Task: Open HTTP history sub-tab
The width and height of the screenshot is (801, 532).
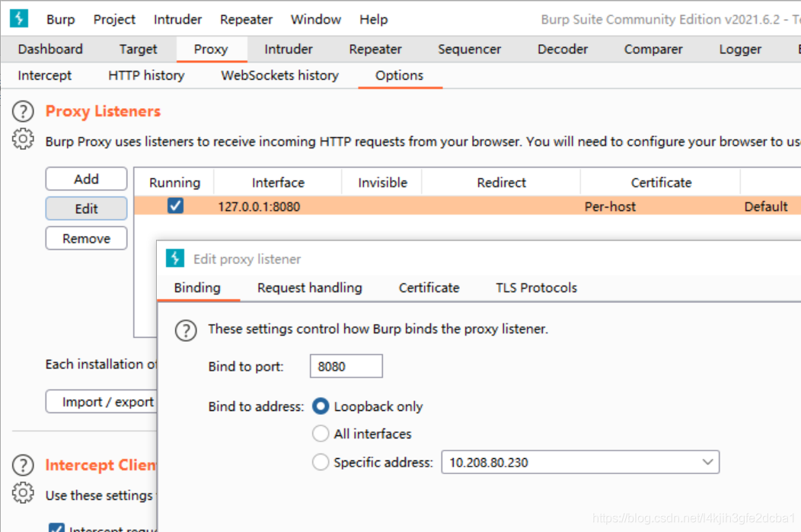Action: [146, 75]
